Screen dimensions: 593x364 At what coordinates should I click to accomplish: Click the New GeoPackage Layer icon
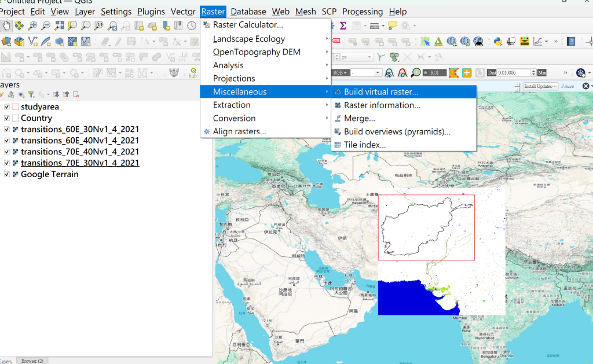tap(19, 41)
